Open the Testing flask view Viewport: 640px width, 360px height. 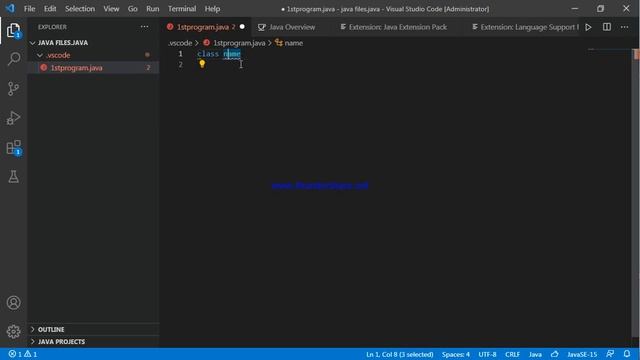pos(13,177)
